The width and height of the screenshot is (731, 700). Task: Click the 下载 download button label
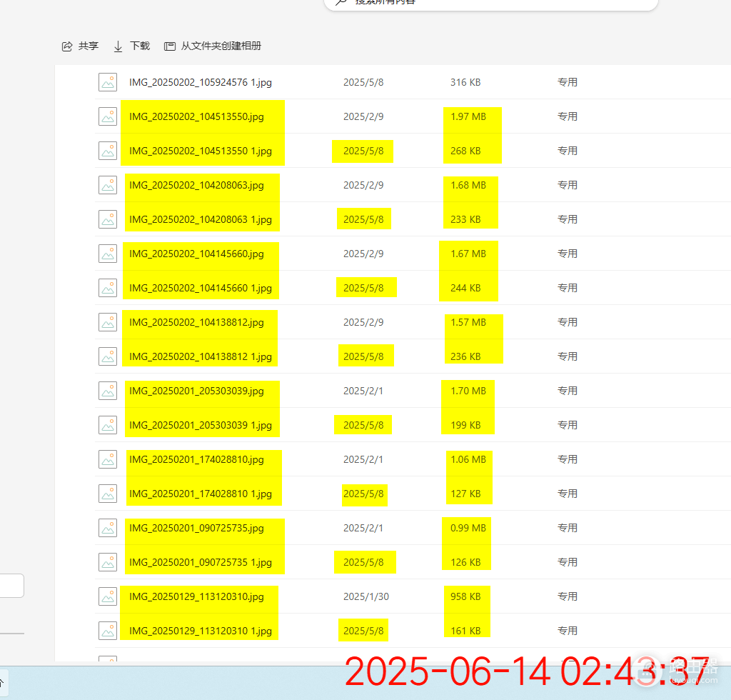click(140, 46)
